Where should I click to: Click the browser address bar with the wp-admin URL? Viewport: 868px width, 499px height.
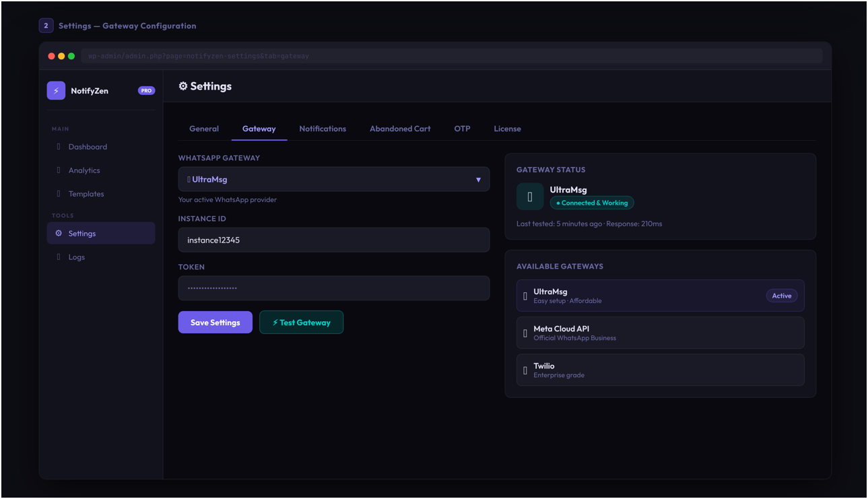click(452, 56)
